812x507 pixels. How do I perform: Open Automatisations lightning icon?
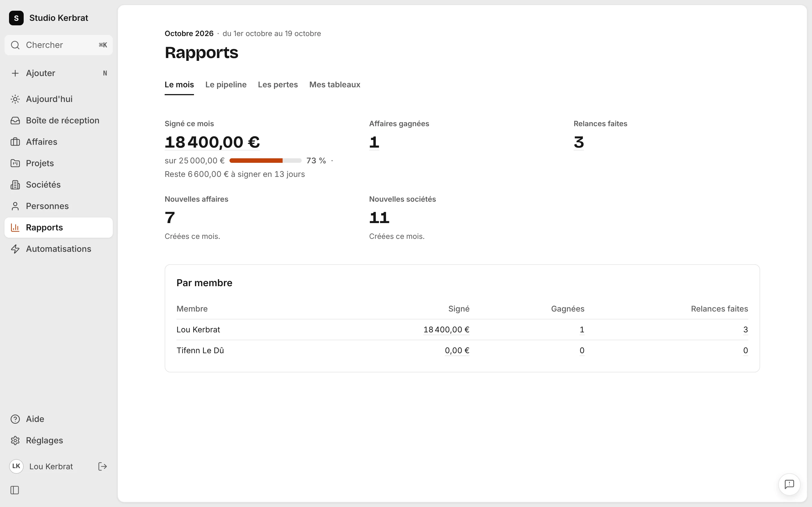point(15,249)
